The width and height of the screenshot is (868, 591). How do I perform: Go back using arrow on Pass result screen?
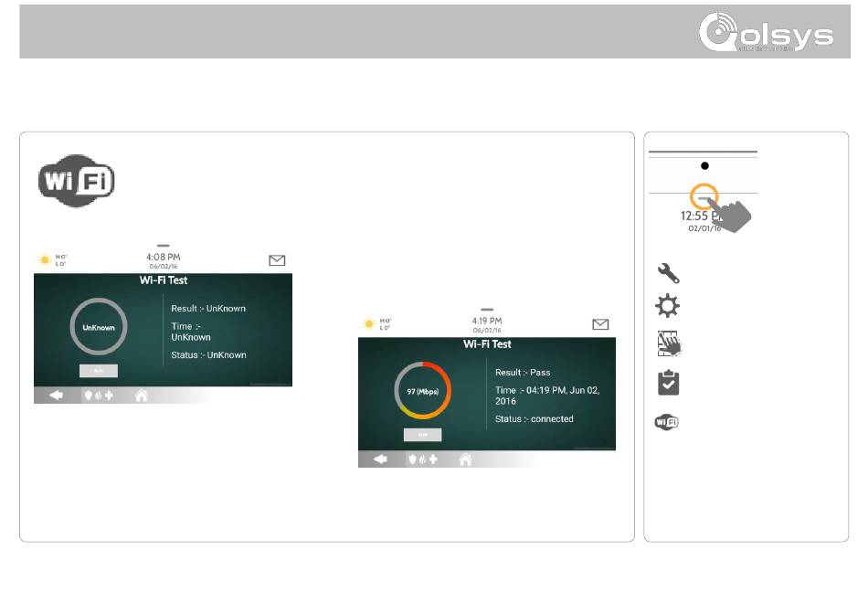(x=380, y=459)
